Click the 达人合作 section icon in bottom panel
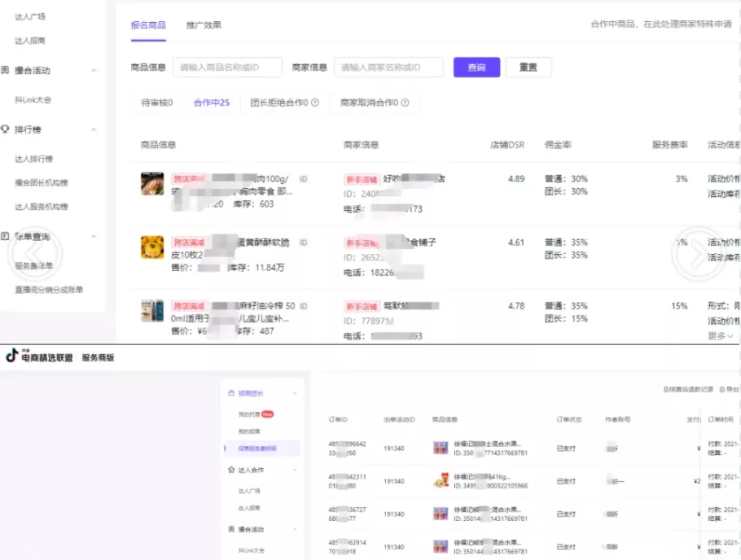Screen dimensions: 741x560 click(232, 470)
